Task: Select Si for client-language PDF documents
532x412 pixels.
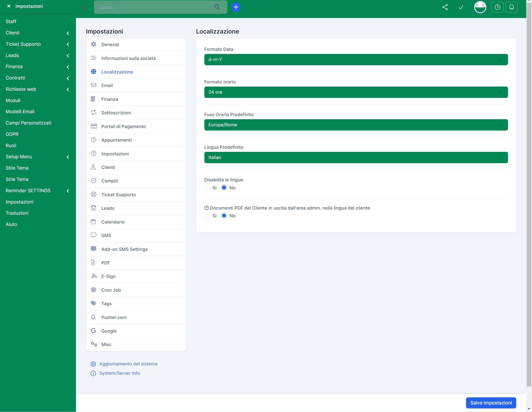Action: pos(207,216)
